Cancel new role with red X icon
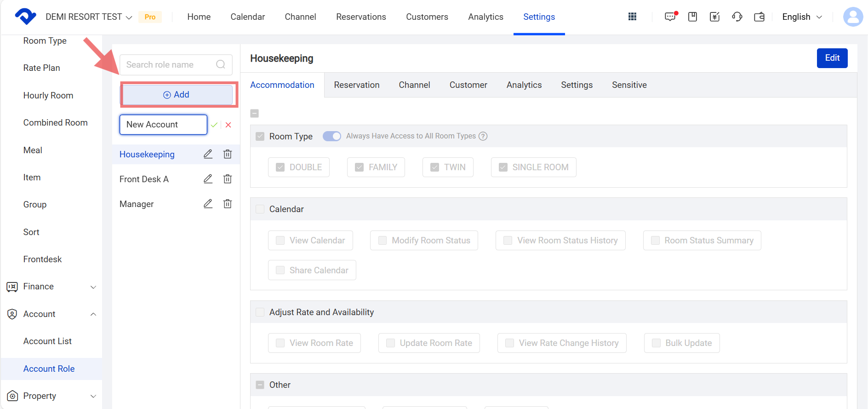The image size is (868, 409). coord(228,125)
